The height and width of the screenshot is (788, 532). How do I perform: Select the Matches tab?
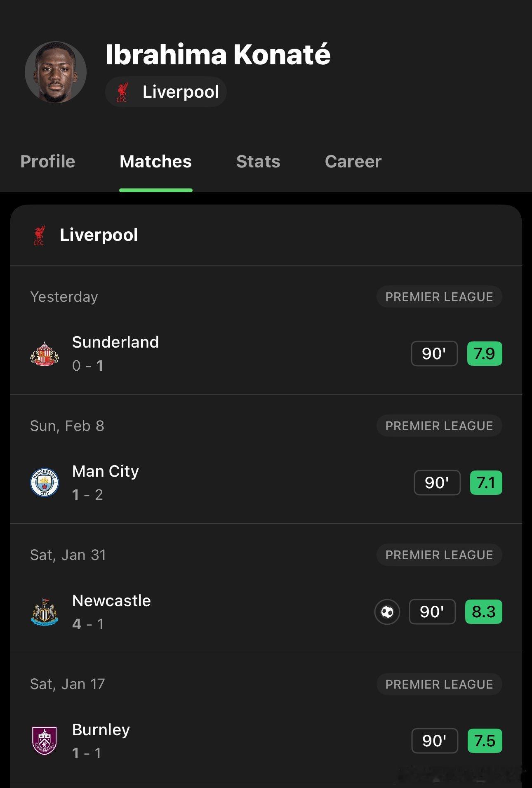click(155, 162)
